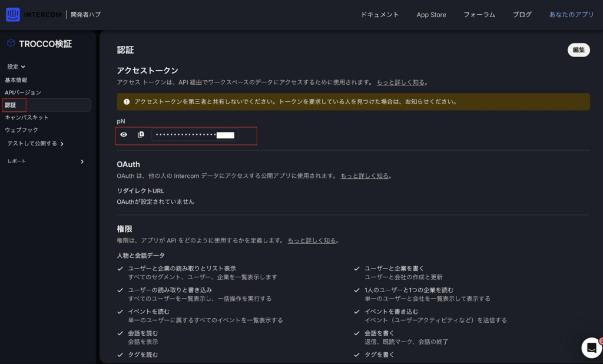Click the warning icon in token alert

(127, 102)
